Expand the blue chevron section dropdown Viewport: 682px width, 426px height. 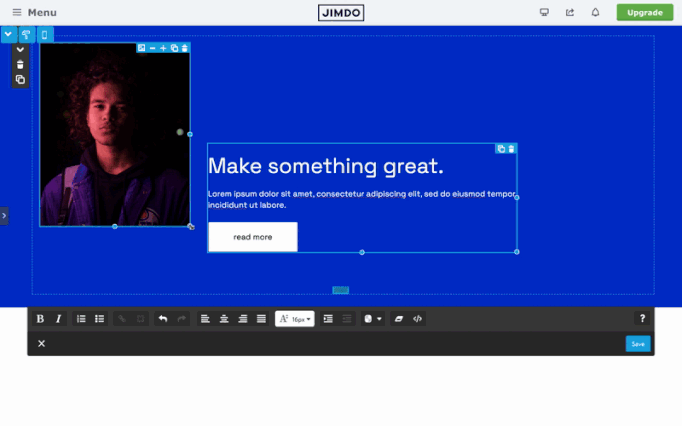coord(8,34)
